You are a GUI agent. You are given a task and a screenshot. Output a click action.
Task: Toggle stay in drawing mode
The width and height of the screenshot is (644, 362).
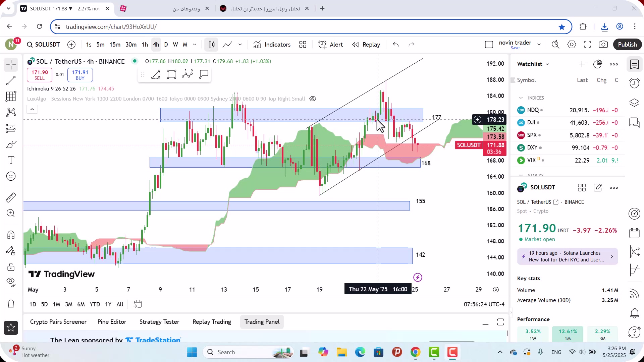coord(11,251)
